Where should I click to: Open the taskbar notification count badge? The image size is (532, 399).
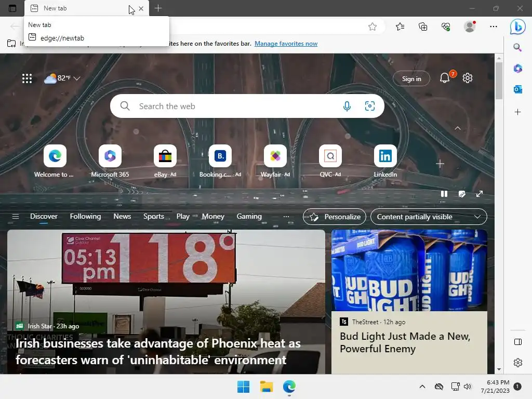coord(517,387)
